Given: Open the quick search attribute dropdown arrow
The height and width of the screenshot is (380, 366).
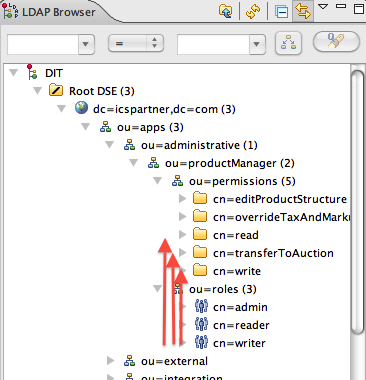Looking at the screenshot, I should (x=86, y=44).
